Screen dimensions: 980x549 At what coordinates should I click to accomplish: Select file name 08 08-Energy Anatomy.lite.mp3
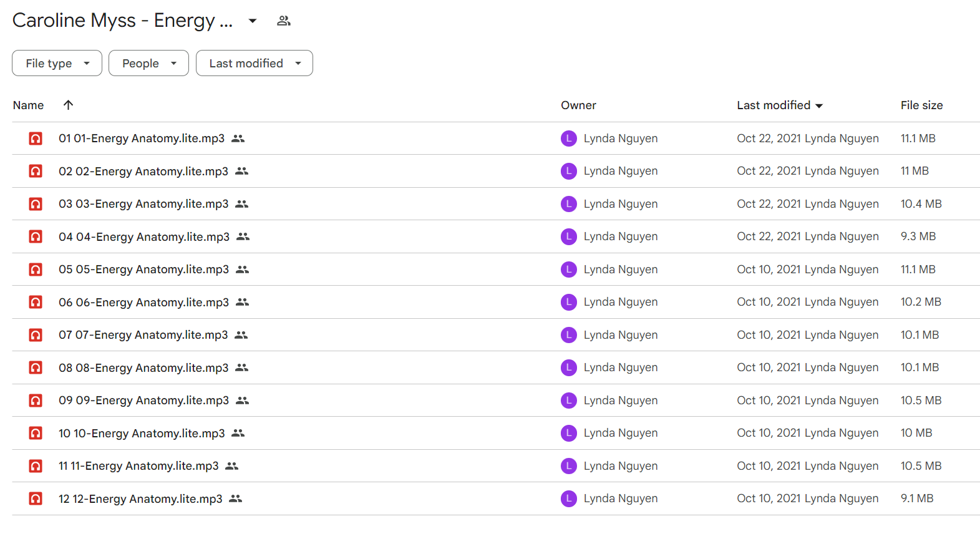(x=143, y=367)
